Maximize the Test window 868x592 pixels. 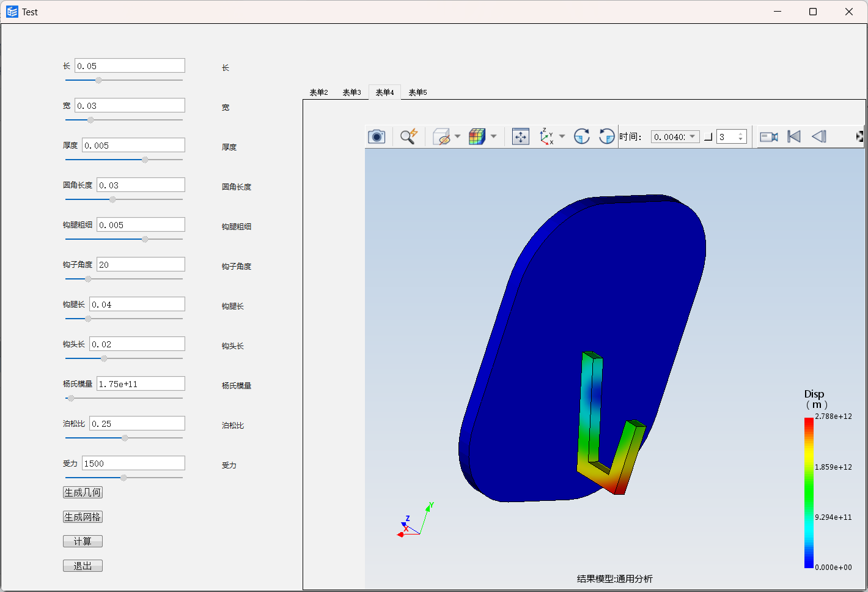pos(813,12)
